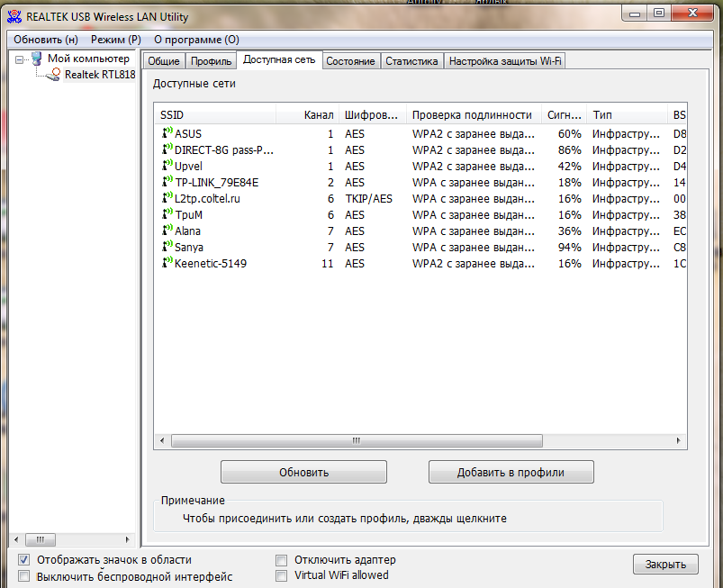
Task: Open 'Настройка защиты Wi-Fi' tab
Action: click(505, 61)
